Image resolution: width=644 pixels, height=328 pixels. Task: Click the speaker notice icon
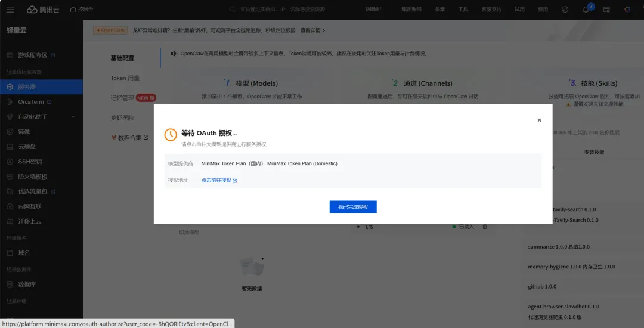[x=174, y=54]
